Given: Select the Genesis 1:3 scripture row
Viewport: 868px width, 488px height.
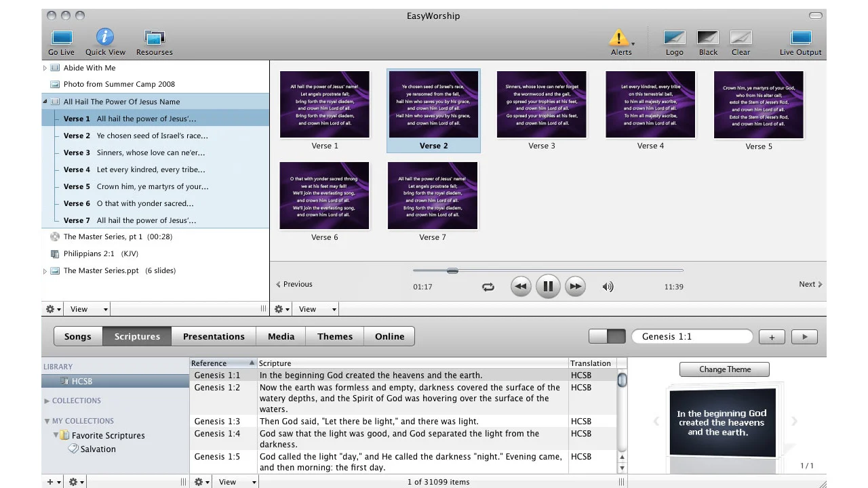Looking at the screenshot, I should coord(403,421).
